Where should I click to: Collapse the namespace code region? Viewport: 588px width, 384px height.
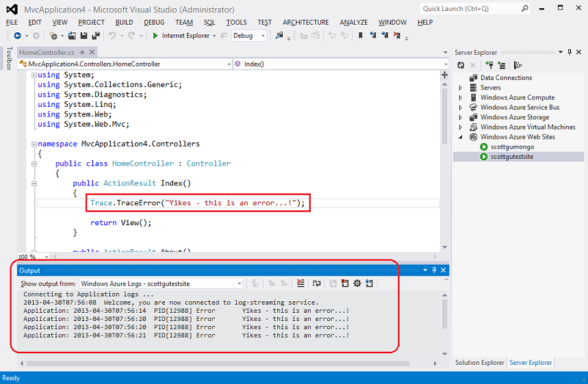click(x=34, y=144)
